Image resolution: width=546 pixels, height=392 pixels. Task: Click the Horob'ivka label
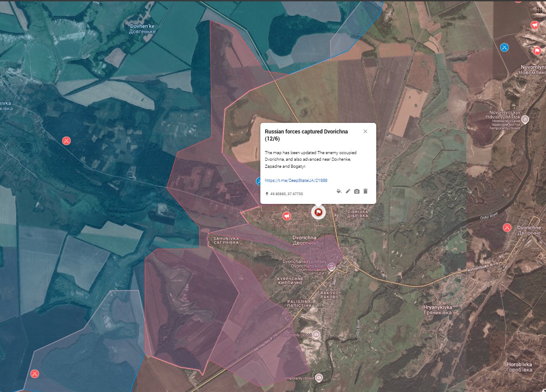(x=519, y=367)
